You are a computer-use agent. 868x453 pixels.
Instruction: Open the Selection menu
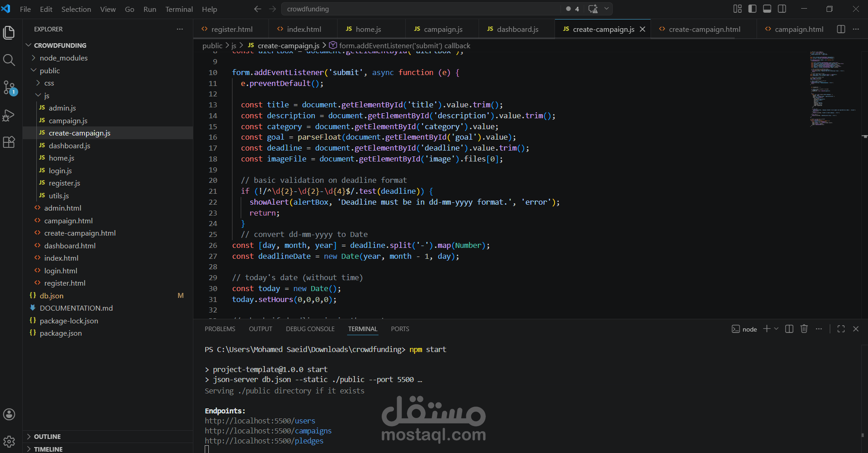pyautogui.click(x=76, y=9)
